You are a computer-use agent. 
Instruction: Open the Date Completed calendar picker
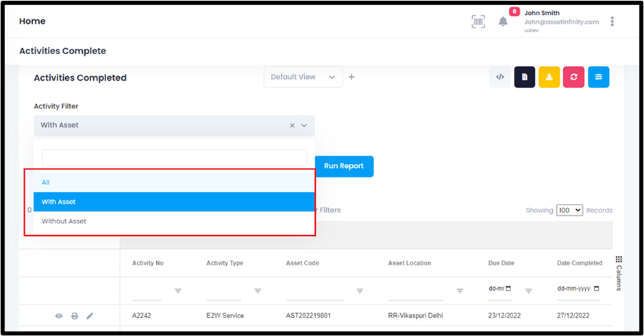point(596,288)
